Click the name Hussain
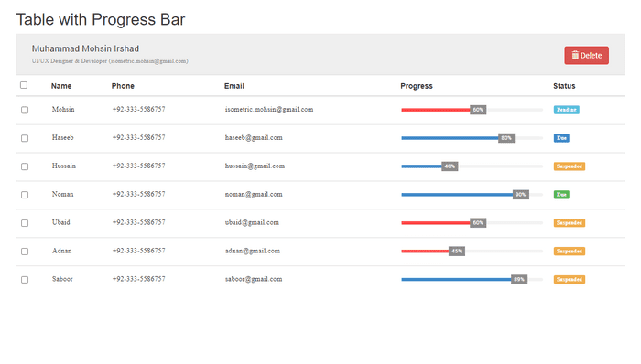 tap(64, 166)
